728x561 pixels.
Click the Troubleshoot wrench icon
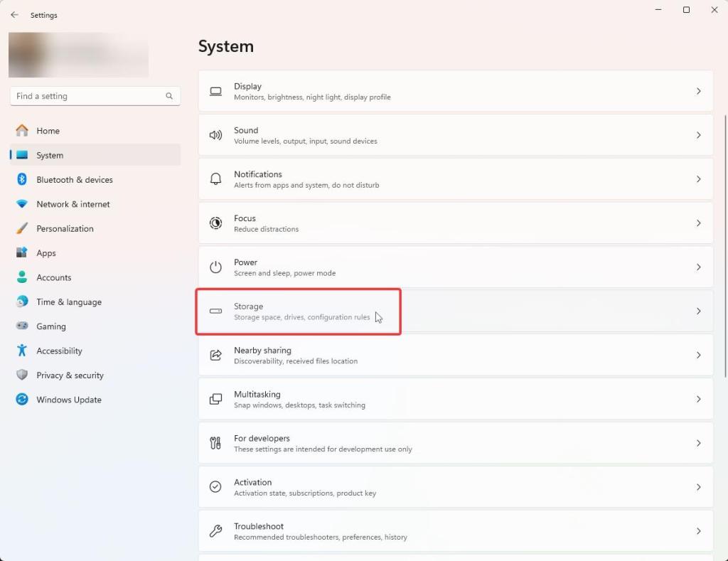(215, 531)
